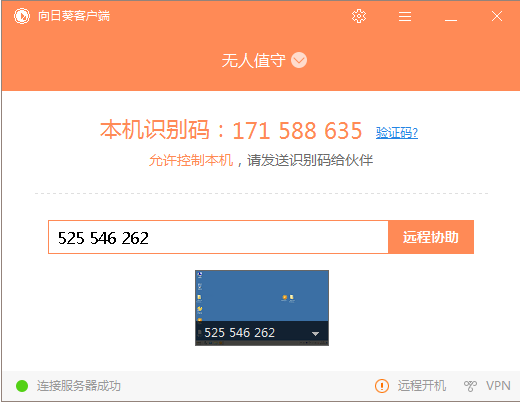Click the 向日葵客户端 title text

[x=74, y=16]
